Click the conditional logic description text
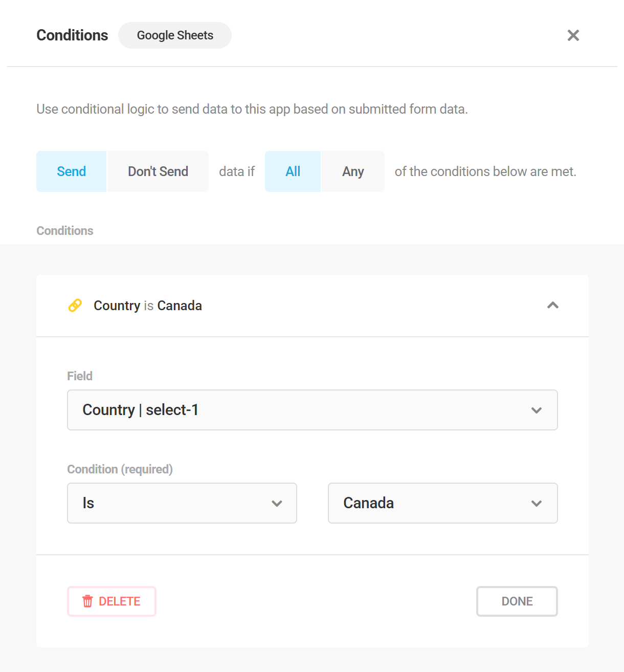The image size is (624, 672). (x=252, y=109)
